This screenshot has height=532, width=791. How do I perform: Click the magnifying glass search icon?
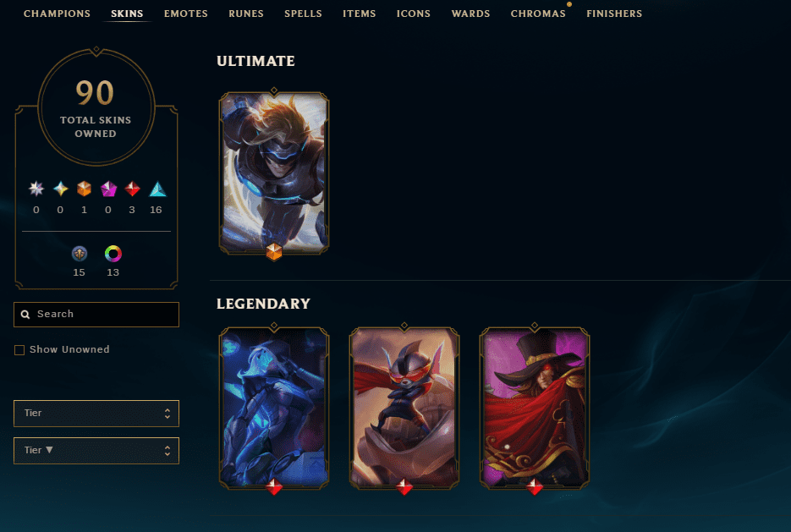[25, 314]
